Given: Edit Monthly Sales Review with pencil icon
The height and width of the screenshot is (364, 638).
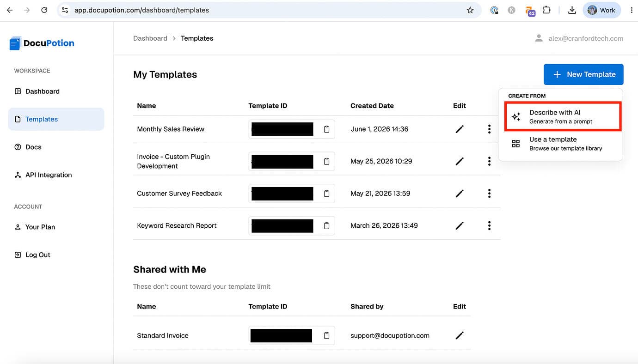Looking at the screenshot, I should tap(460, 129).
